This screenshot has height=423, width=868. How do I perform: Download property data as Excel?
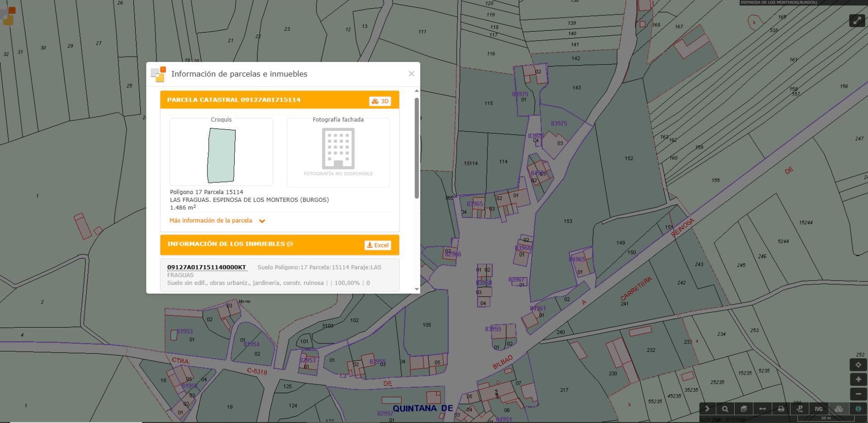(x=377, y=245)
